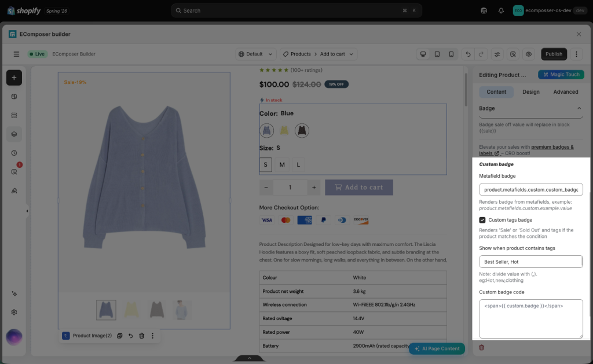Delete Product Image(2) with trash icon

coord(141,336)
